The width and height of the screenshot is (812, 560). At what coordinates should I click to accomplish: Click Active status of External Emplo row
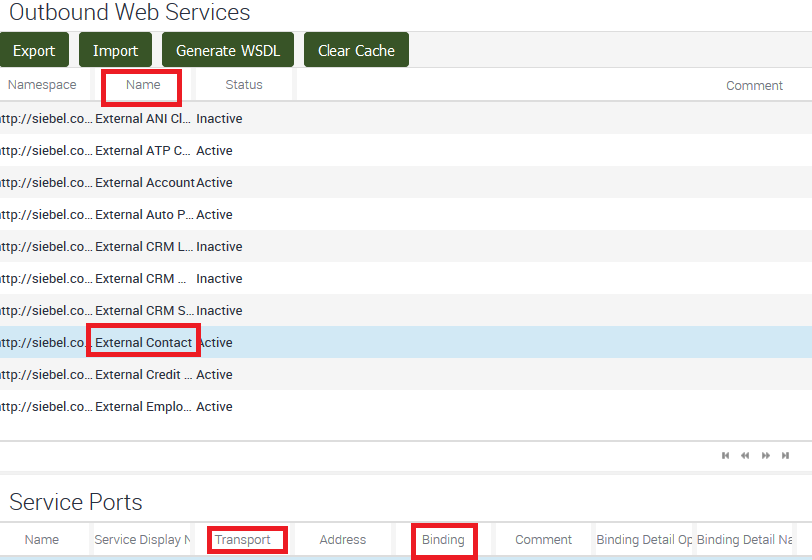pyautogui.click(x=214, y=407)
